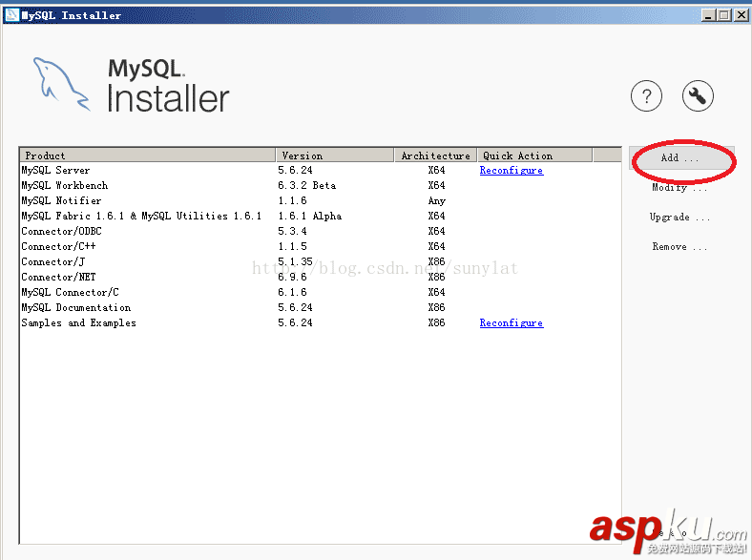This screenshot has height=560, width=752.
Task: Select the MySQL Notifier row
Action: pos(320,201)
